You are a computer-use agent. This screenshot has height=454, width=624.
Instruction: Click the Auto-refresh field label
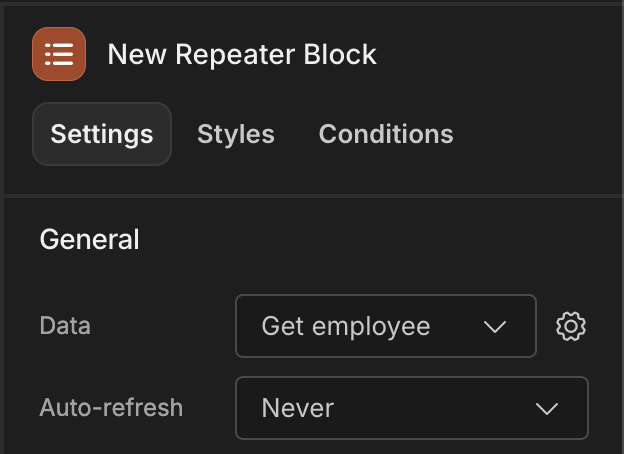point(111,408)
